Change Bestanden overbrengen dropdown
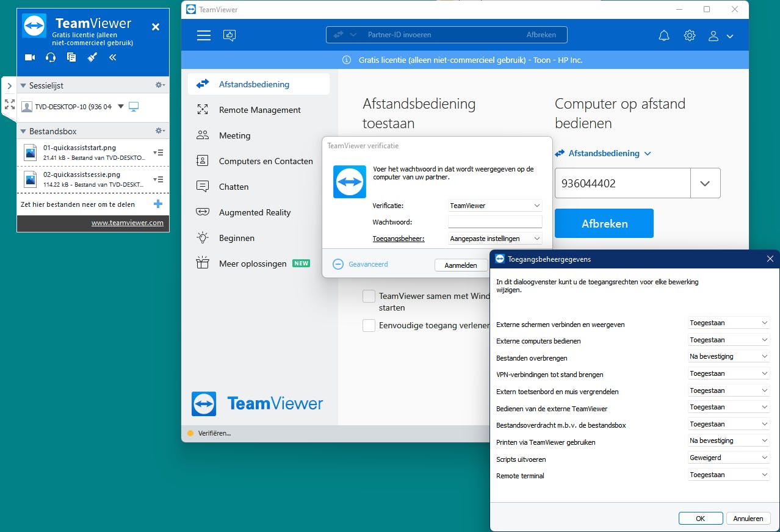The width and height of the screenshot is (780, 532). tap(729, 356)
